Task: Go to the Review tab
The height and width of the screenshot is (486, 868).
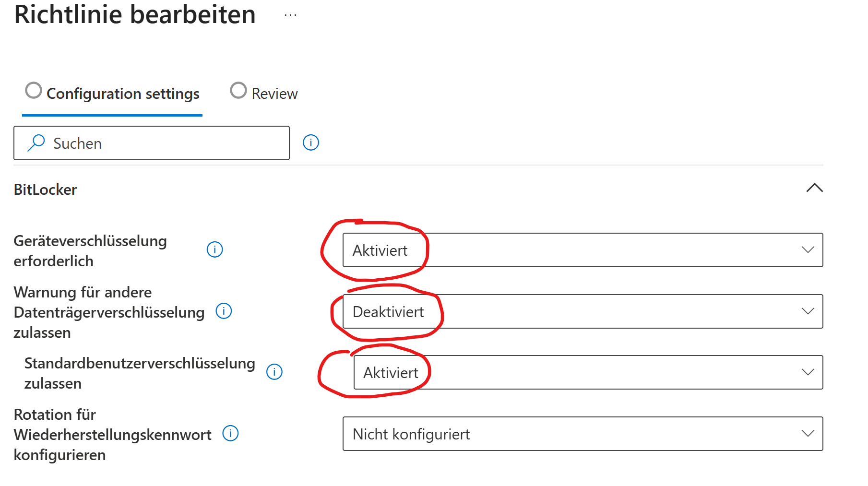Action: (x=274, y=94)
